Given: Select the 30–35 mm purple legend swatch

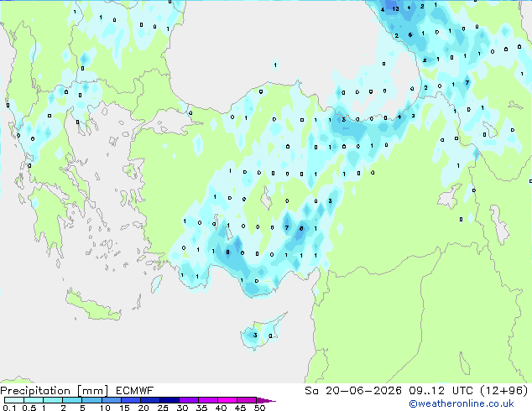Looking at the screenshot, I should click(189, 400).
